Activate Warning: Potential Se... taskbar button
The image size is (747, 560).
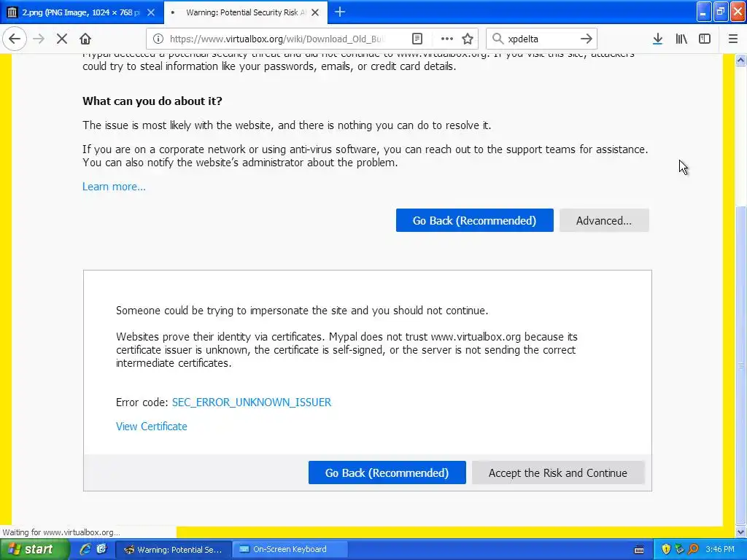coord(174,550)
